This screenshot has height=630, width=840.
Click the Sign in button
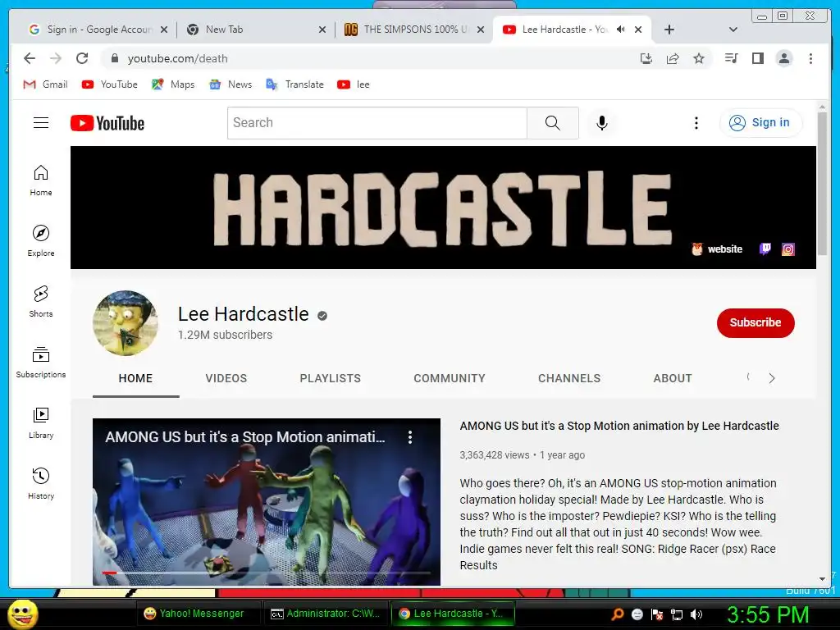[x=760, y=123]
